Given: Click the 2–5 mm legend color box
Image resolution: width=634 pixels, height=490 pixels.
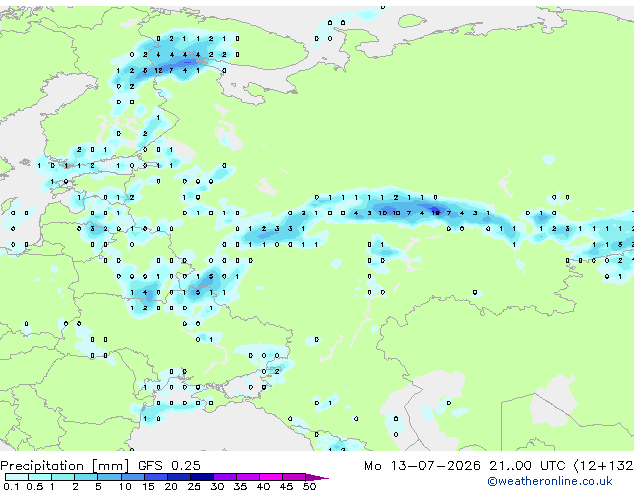Looking at the screenshot, I should pos(86,477).
